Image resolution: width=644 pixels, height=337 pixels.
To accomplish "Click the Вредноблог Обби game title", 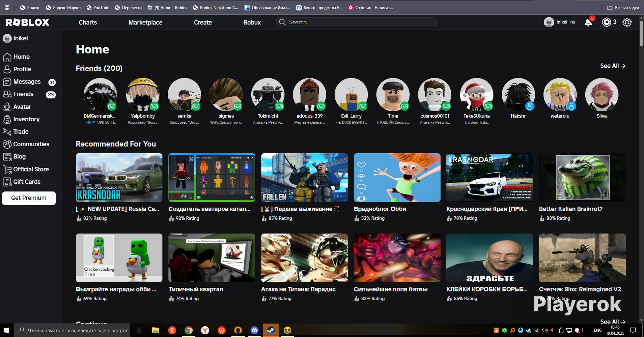I will coord(380,209).
